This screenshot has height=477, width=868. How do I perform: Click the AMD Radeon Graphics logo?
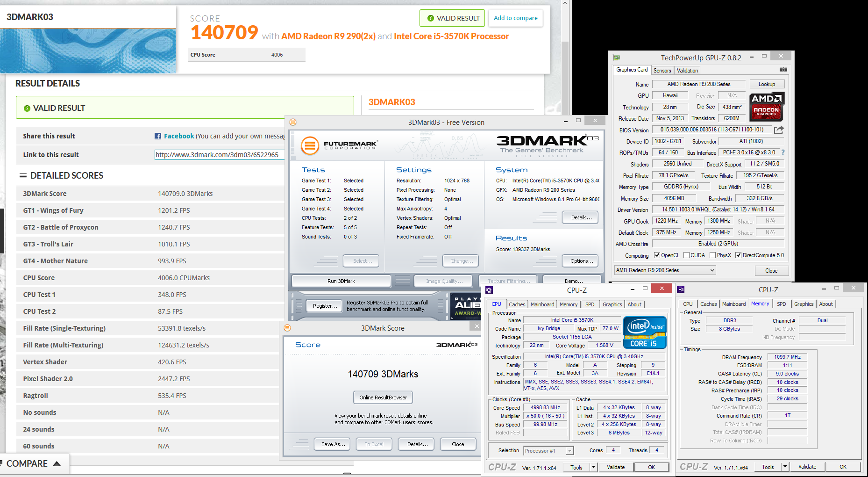coord(767,107)
